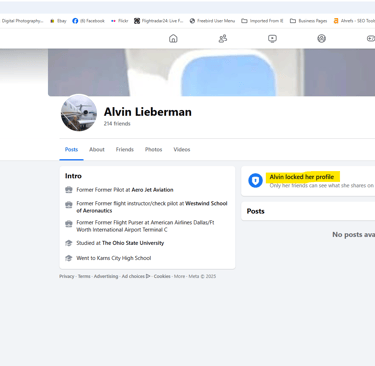Switch to the Friends tab
Screen dimensions: 375x366
(x=125, y=149)
